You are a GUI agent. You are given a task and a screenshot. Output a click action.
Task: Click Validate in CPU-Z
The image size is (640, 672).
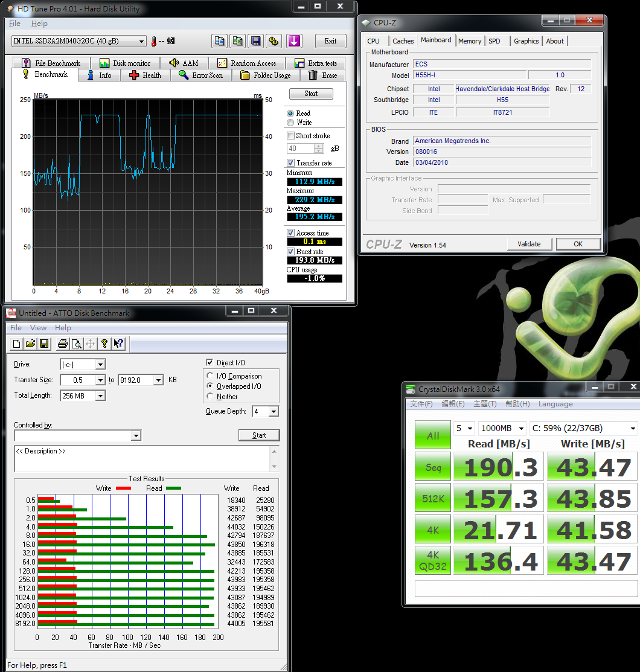click(x=530, y=244)
